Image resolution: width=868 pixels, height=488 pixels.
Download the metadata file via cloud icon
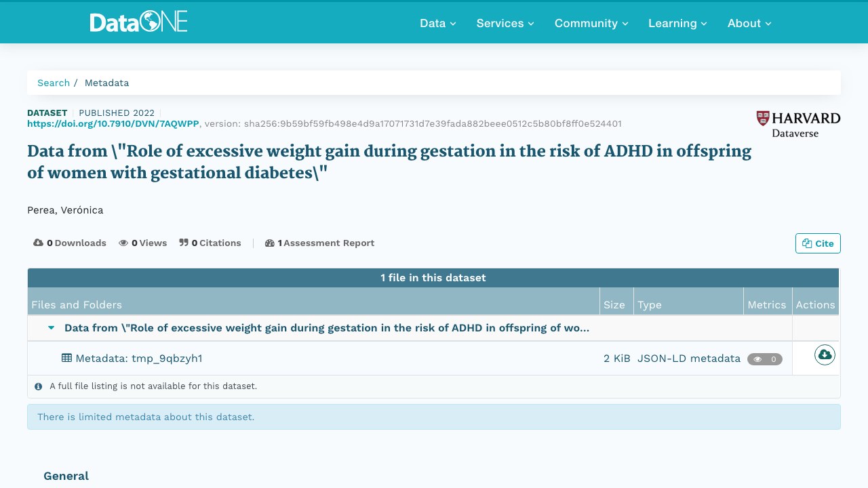[x=825, y=354]
